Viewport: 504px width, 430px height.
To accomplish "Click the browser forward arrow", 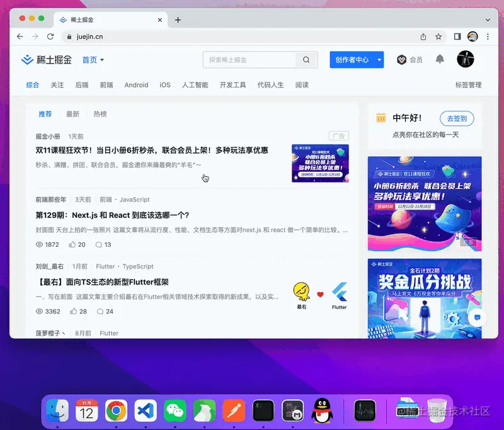I will coord(35,37).
